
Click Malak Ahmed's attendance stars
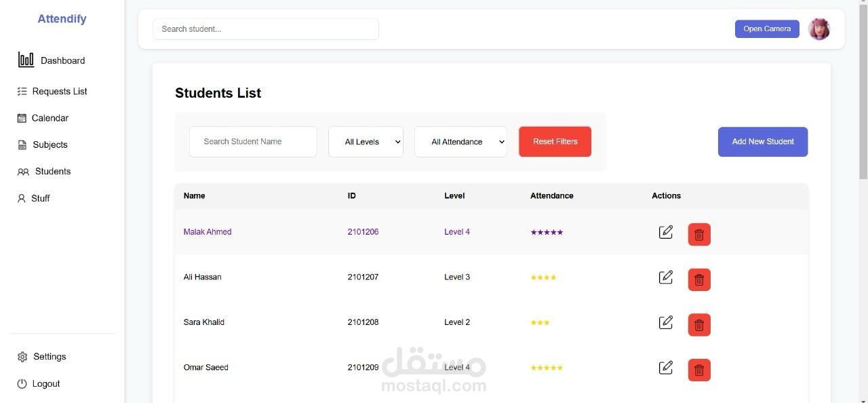[547, 232]
